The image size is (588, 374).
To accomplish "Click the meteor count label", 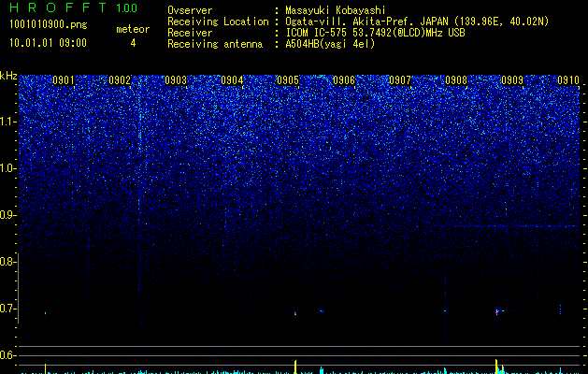I will (x=133, y=29).
